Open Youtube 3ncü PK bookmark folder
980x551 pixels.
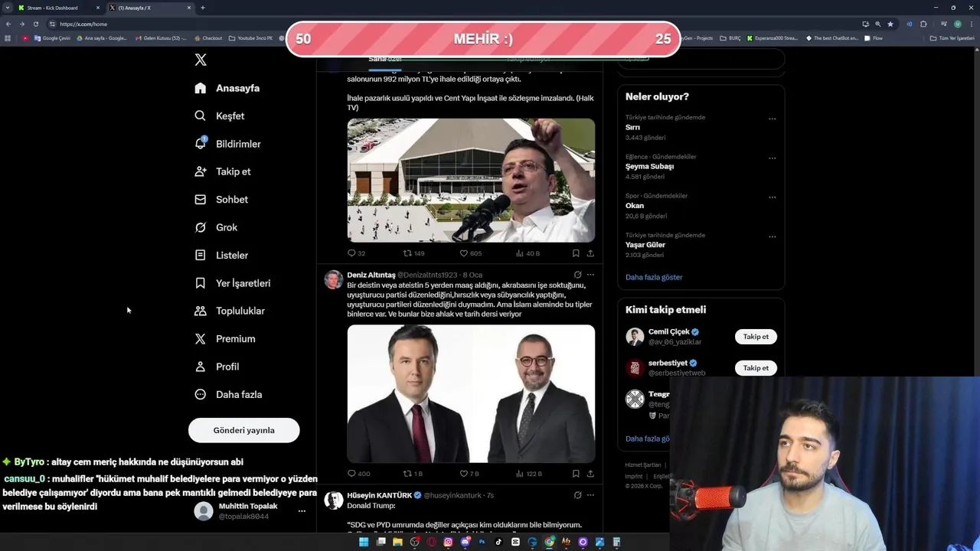point(250,37)
